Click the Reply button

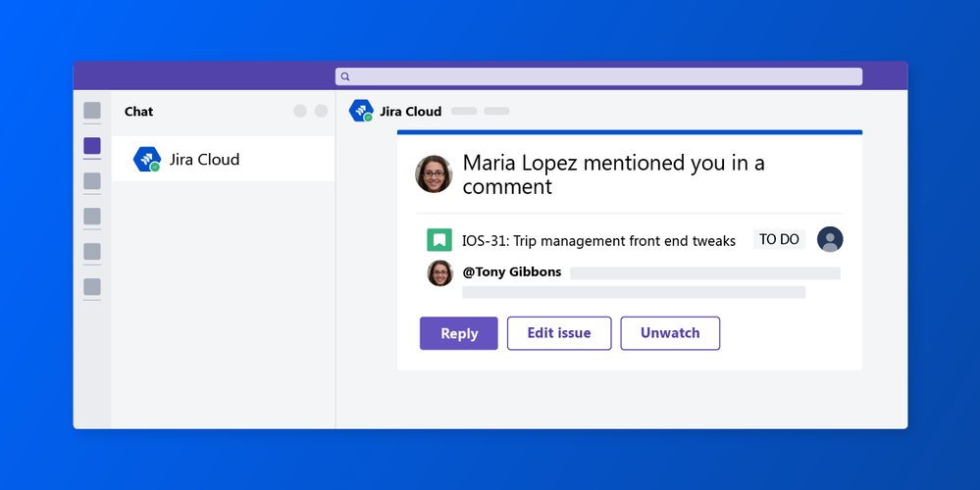click(x=459, y=333)
